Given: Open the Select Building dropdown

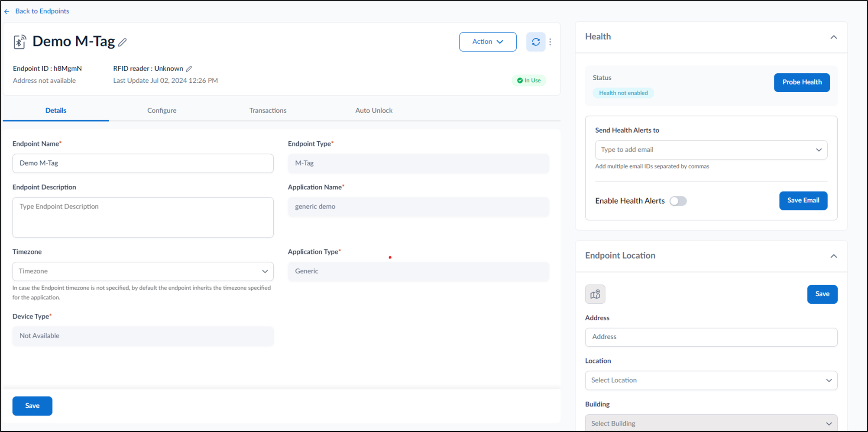Looking at the screenshot, I should (711, 423).
